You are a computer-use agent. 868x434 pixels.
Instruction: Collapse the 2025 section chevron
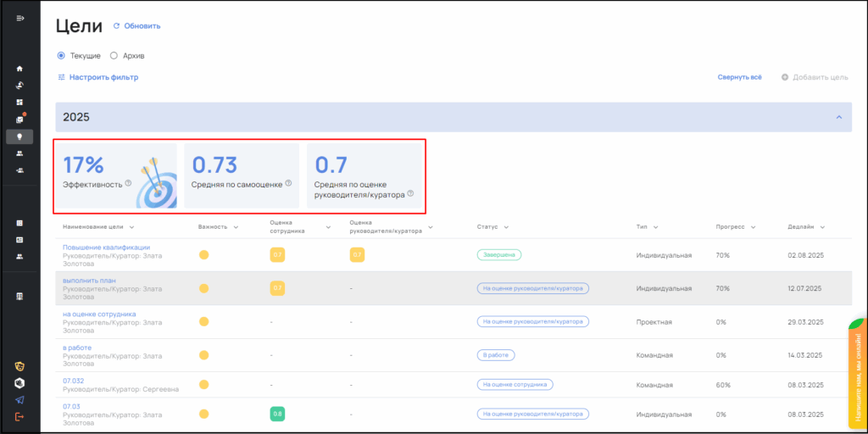(x=838, y=117)
